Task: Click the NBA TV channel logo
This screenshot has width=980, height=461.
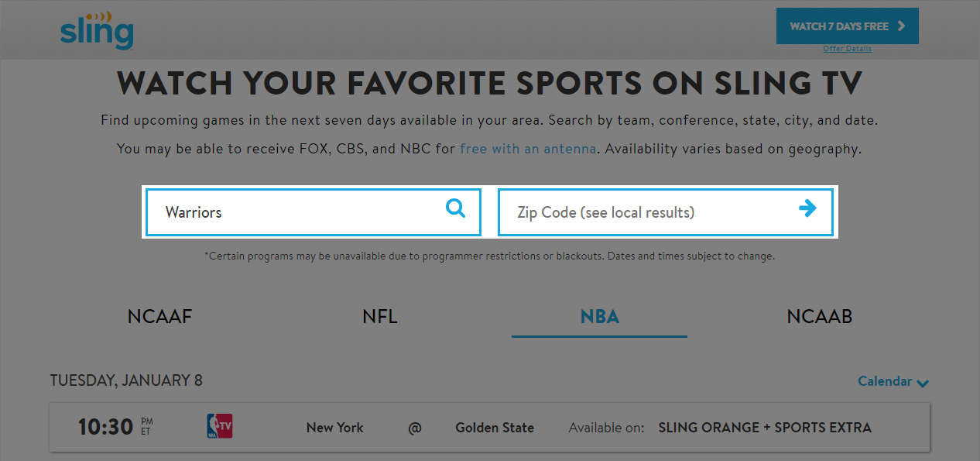Action: pyautogui.click(x=220, y=427)
